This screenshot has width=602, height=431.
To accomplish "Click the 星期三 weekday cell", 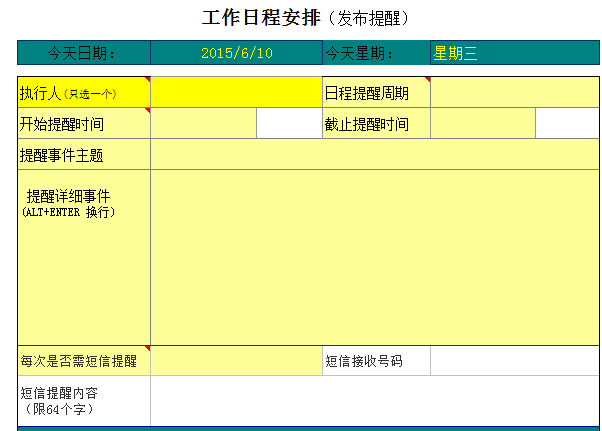I will tap(514, 53).
